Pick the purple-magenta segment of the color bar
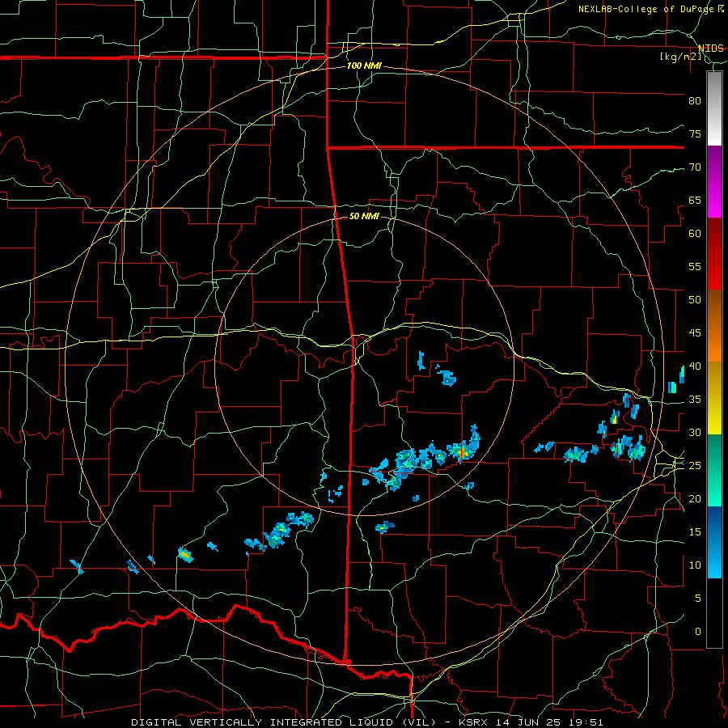The width and height of the screenshot is (728, 728). click(714, 182)
